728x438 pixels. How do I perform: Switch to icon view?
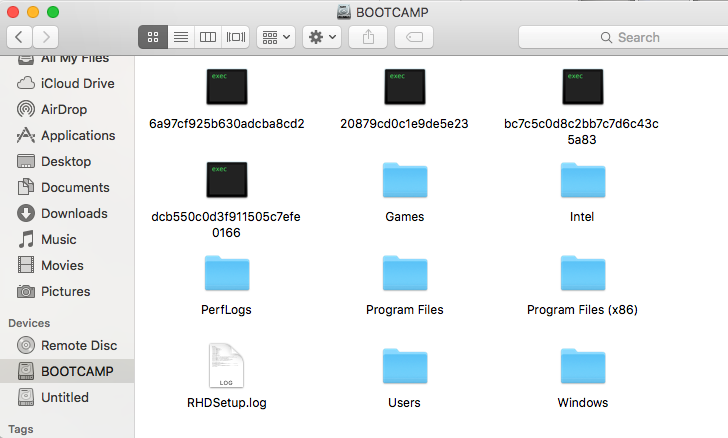pos(153,37)
